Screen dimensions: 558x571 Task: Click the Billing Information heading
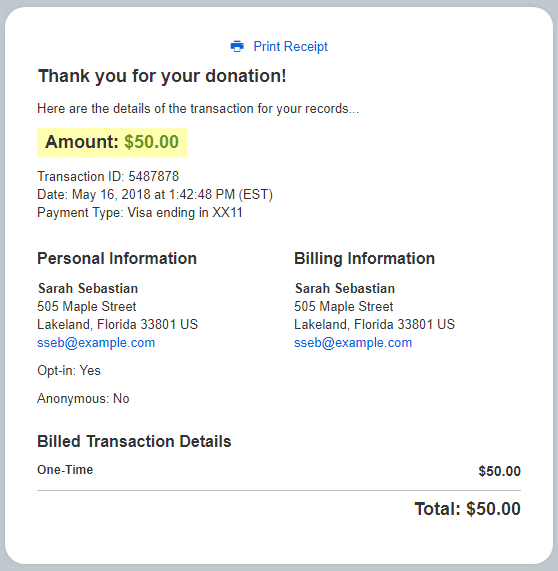pyautogui.click(x=365, y=259)
